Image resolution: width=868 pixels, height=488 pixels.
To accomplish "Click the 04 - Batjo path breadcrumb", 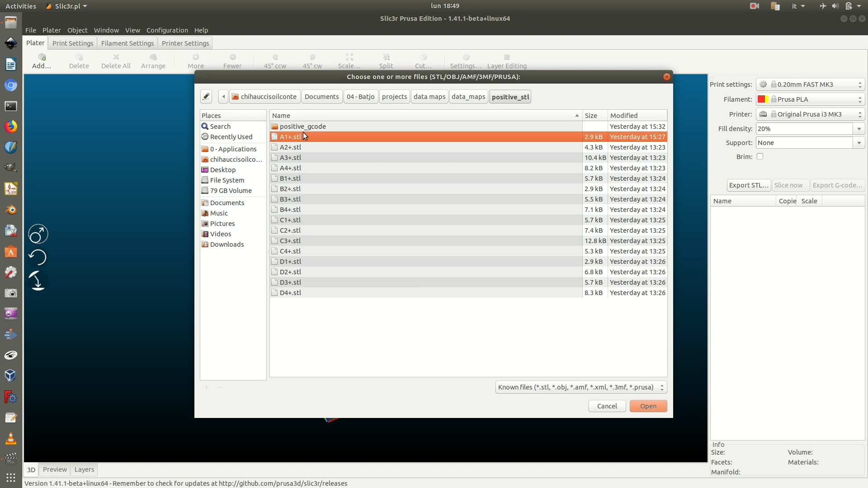I will [360, 97].
